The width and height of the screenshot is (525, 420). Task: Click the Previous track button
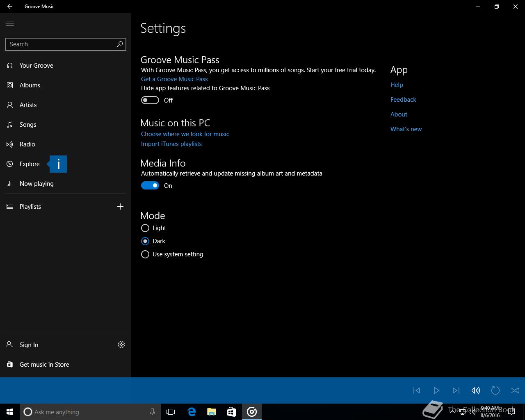pyautogui.click(x=417, y=390)
